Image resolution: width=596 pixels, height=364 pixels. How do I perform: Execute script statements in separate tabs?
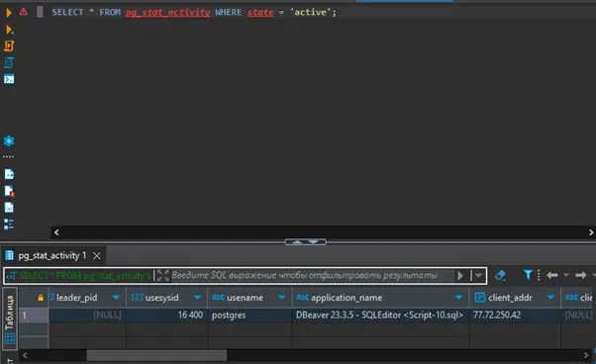(x=9, y=62)
